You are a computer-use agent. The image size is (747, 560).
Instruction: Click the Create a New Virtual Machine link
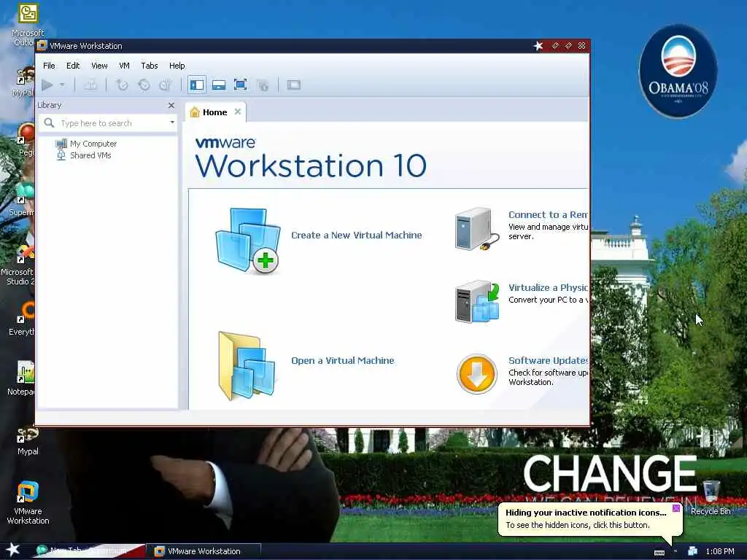[356, 236]
